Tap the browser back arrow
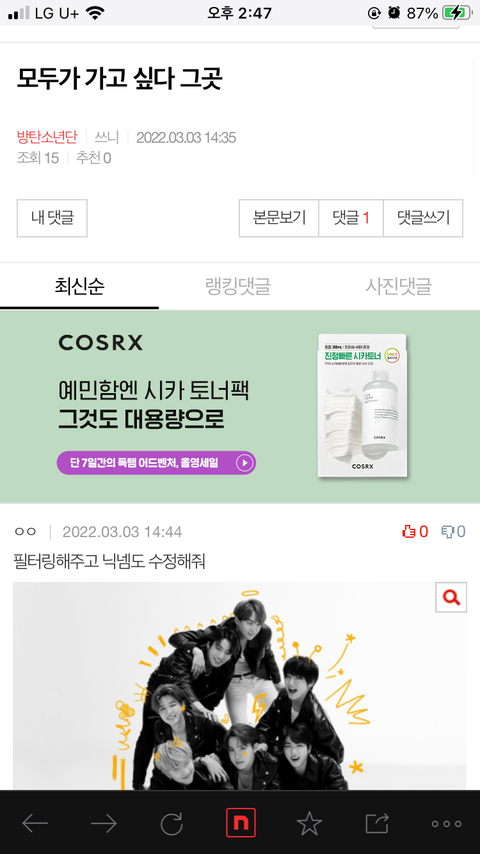Viewport: 480px width, 854px height. (35, 824)
